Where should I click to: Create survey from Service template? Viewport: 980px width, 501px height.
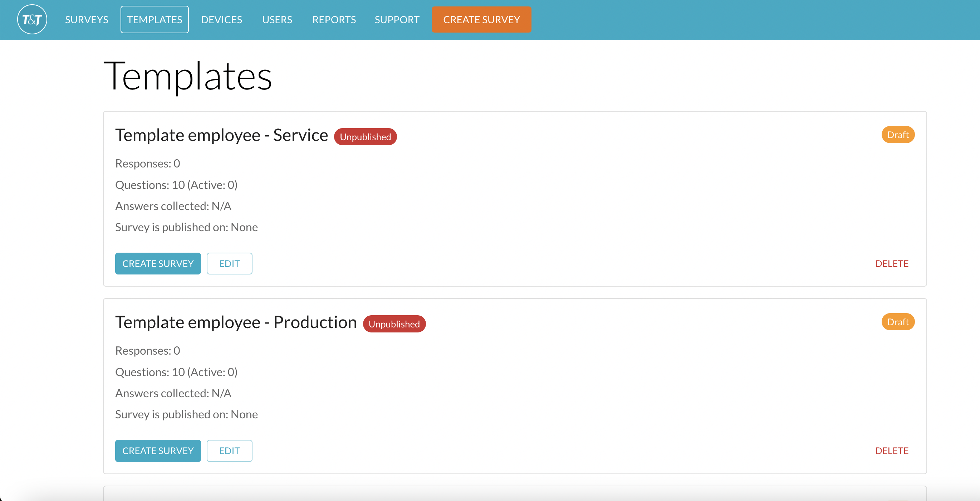pos(158,263)
